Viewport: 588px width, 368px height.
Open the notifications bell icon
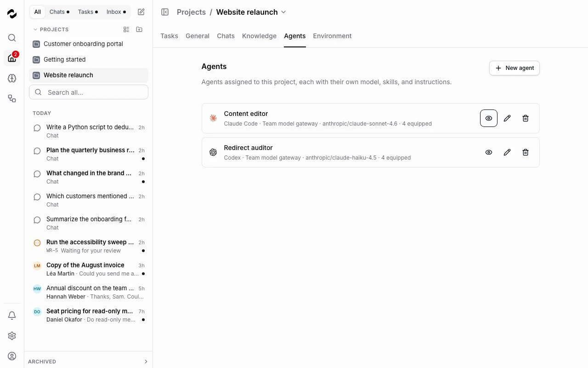pyautogui.click(x=12, y=316)
